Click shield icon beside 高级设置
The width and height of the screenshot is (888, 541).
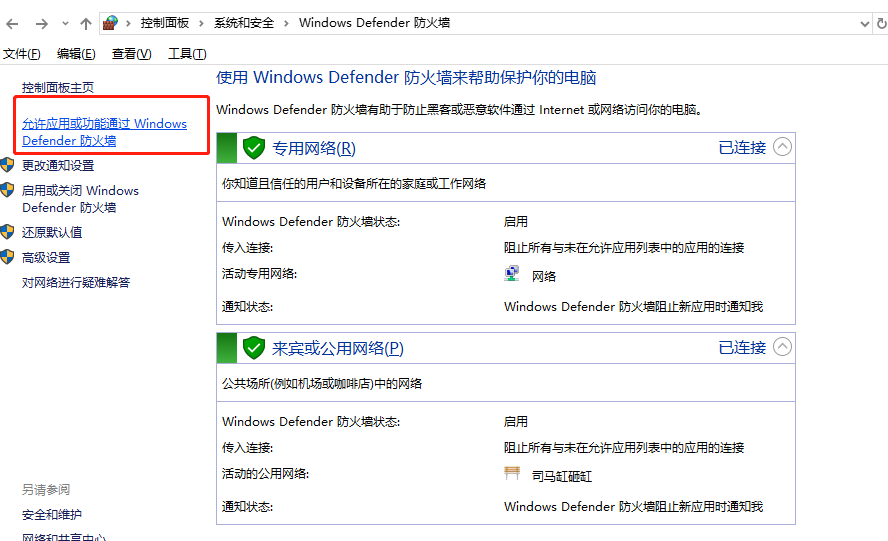[x=7, y=257]
